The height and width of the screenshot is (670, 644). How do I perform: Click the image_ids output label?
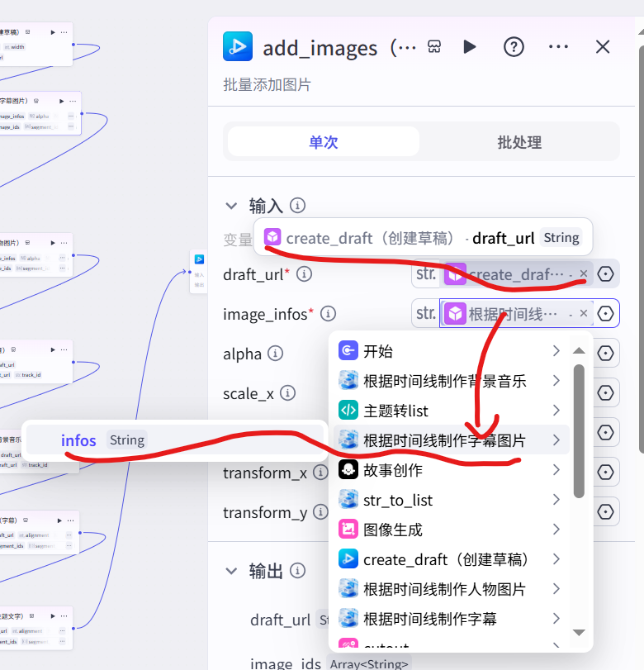click(286, 663)
